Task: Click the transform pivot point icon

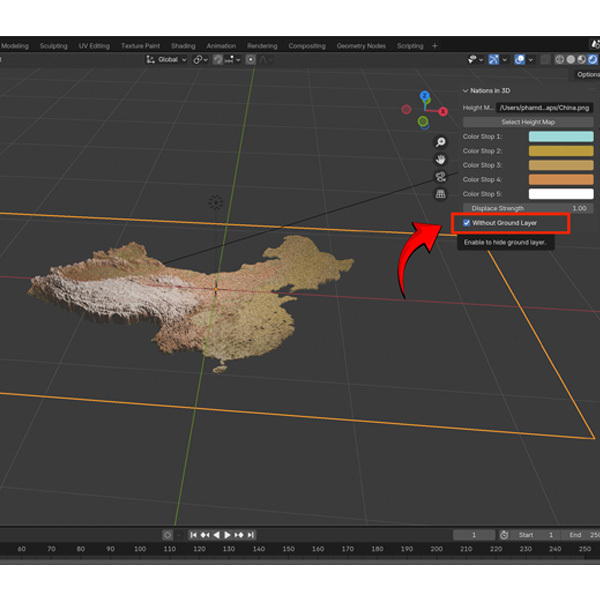Action: tap(198, 60)
